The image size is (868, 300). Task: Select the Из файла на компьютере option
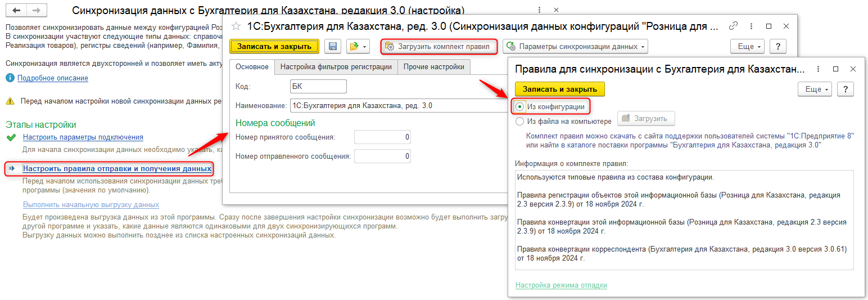520,121
